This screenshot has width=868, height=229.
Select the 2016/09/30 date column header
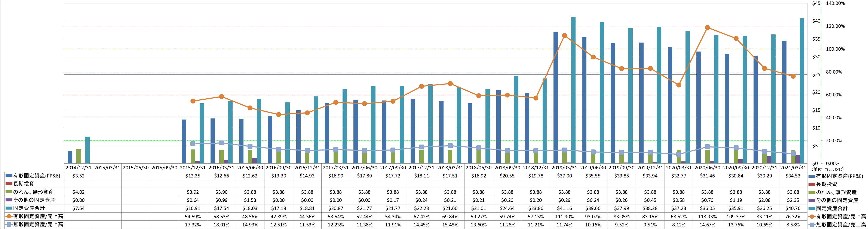click(279, 167)
